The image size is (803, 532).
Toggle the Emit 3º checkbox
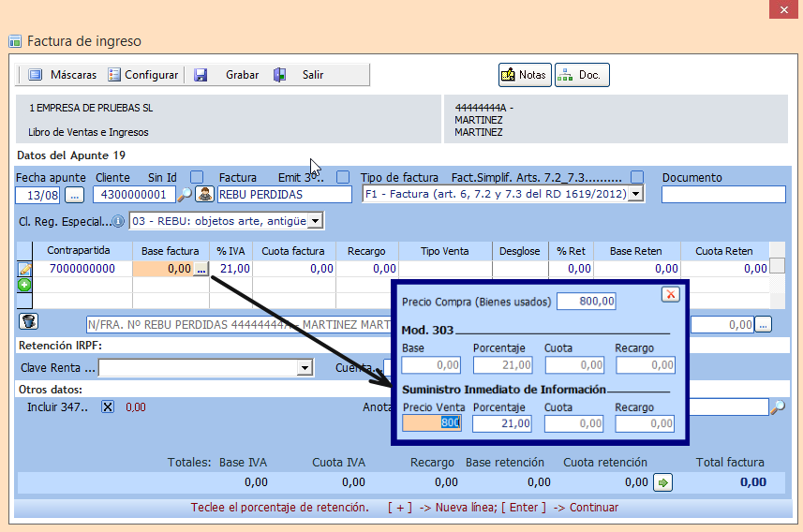pos(343,177)
